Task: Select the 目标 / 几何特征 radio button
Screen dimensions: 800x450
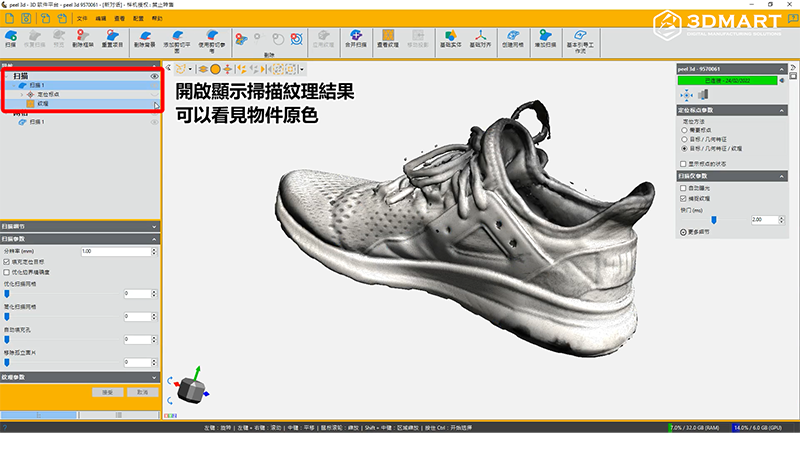Action: [683, 139]
